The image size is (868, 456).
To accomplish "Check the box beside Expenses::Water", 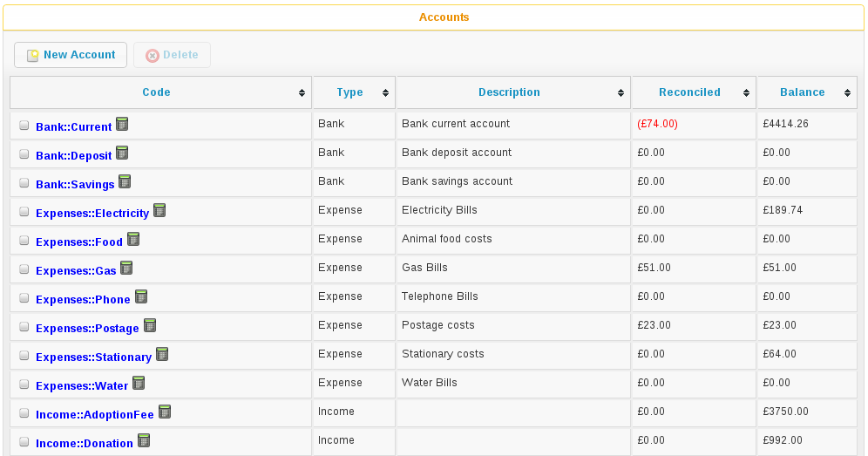I will [24, 385].
